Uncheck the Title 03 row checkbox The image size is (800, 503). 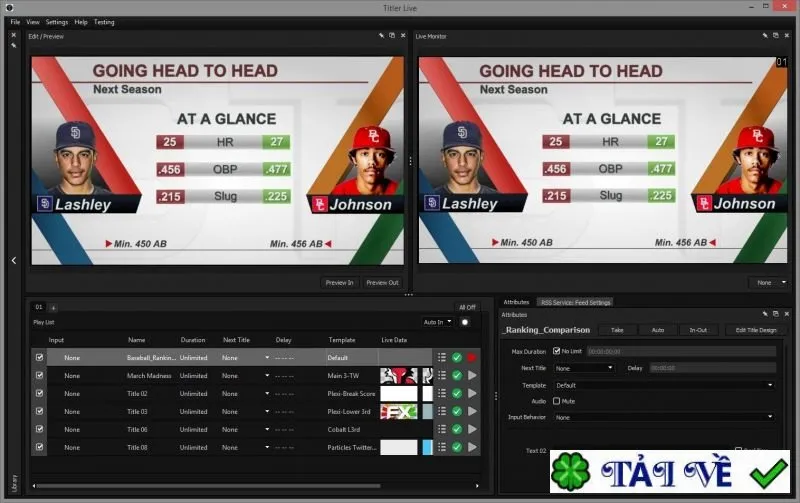[x=39, y=411]
